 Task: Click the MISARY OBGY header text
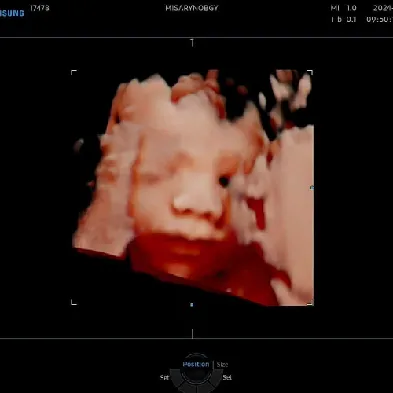click(192, 8)
